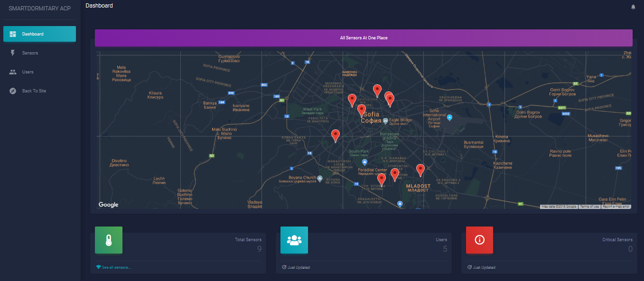Click the SMARTDORMITARY ACP brand title
Screen dimensions: 644x281
(39, 8)
